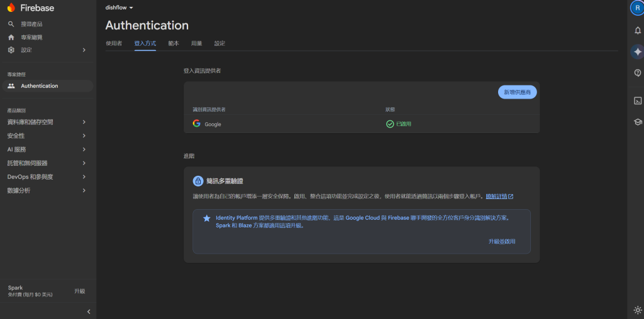Click the 識別資訊提供者 column header
Screen dimensions: 644x319
click(x=209, y=109)
